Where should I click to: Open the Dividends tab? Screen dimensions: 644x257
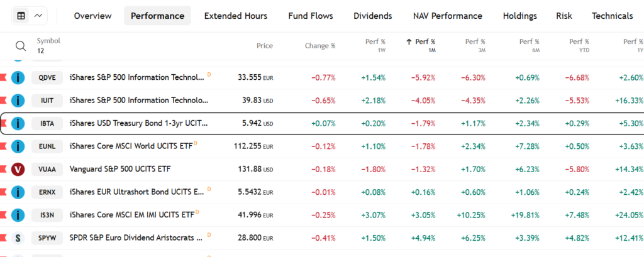tap(372, 16)
